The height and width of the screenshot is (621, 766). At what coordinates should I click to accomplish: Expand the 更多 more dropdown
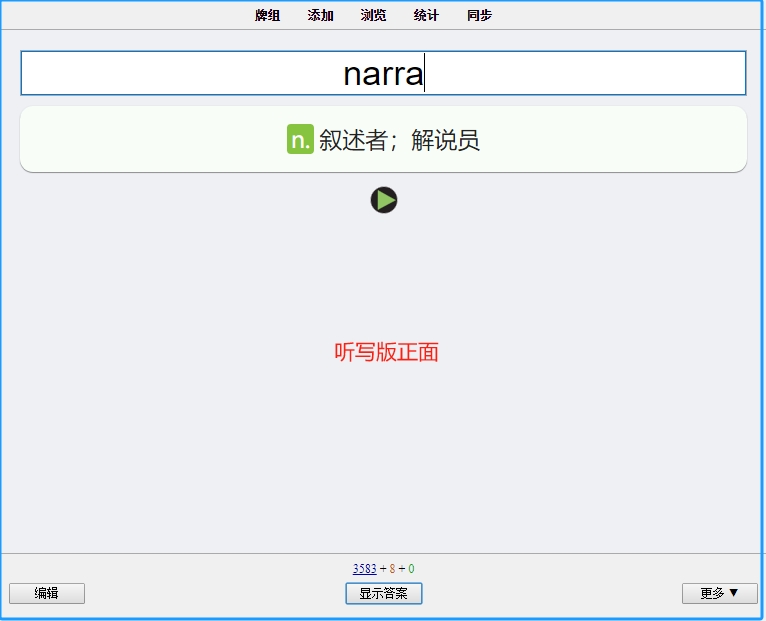719,593
